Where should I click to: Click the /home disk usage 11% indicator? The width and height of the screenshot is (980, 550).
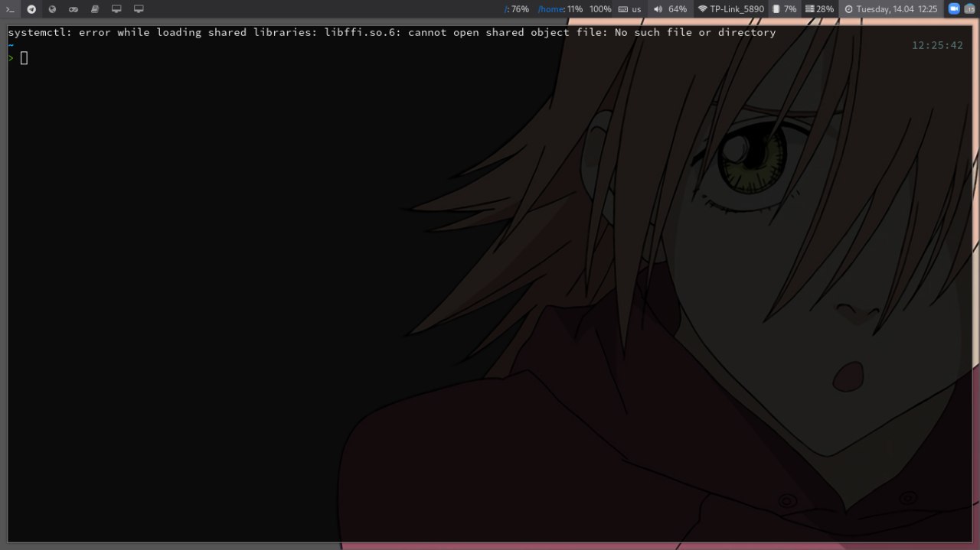coord(560,9)
